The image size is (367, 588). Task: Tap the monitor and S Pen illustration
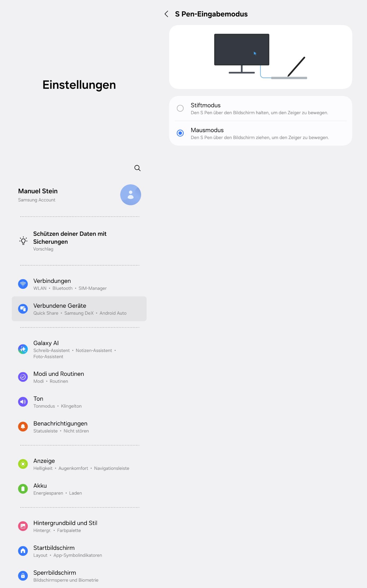261,57
